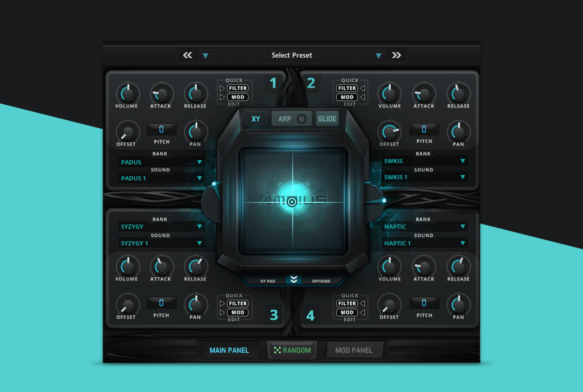Click the Select Preset name field

[292, 55]
